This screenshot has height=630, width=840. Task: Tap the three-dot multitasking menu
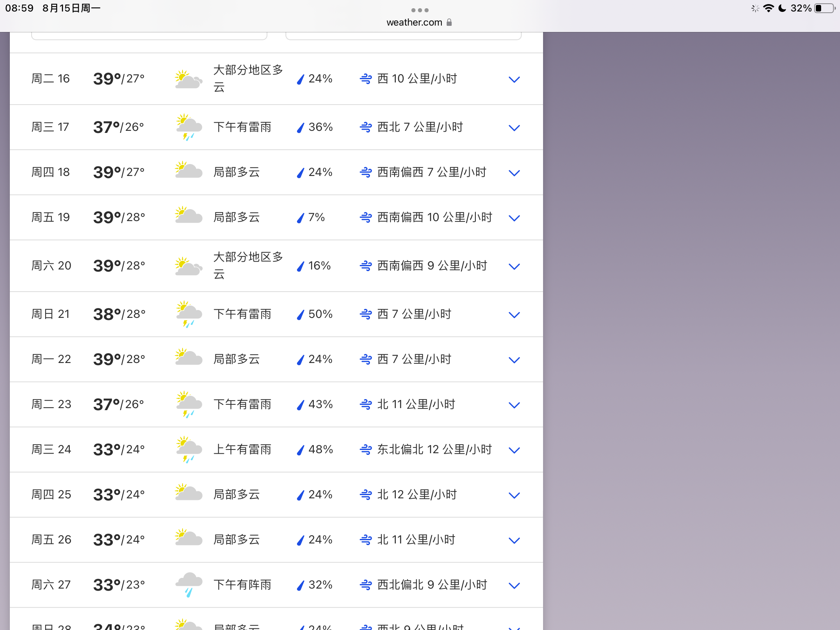pyautogui.click(x=420, y=10)
